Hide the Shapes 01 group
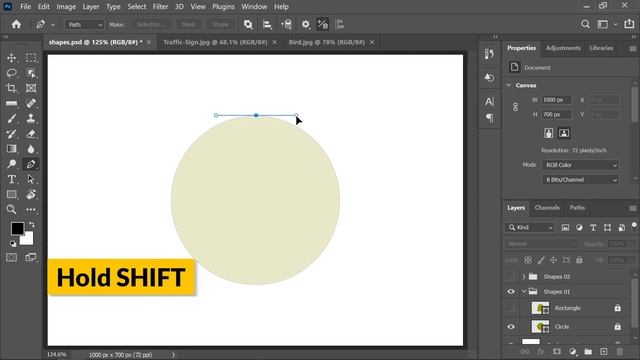 (511, 291)
